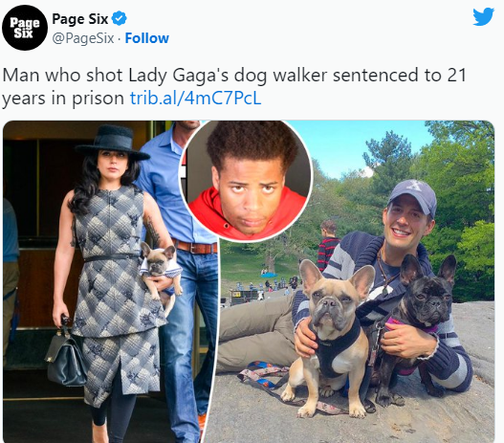The height and width of the screenshot is (443, 504).
Task: Click the wide-brim black hat
Action: (x=113, y=144)
